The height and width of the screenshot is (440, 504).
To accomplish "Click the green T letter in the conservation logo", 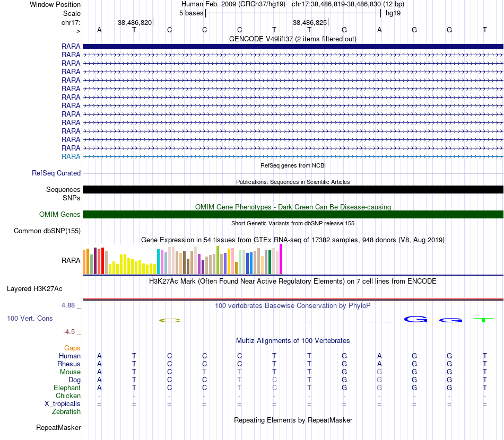I will click(x=483, y=320).
